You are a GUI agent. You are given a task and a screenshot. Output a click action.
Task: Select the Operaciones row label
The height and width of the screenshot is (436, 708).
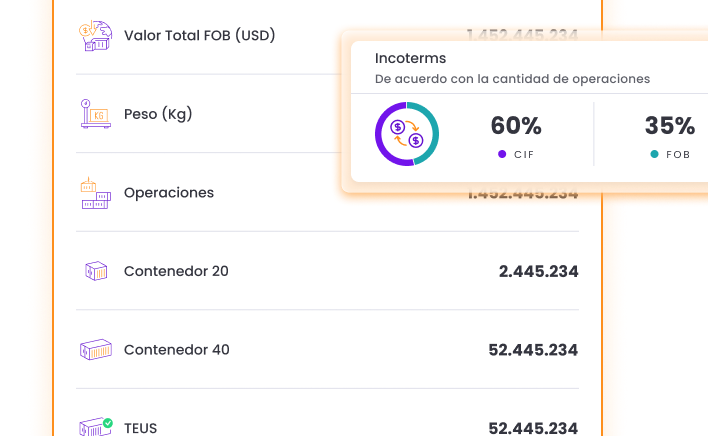pos(169,193)
